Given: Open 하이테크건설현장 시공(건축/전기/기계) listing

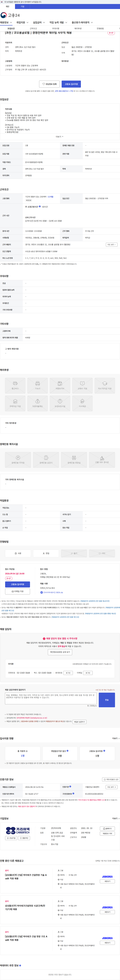Looking at the screenshot, I should click(25, 907).
